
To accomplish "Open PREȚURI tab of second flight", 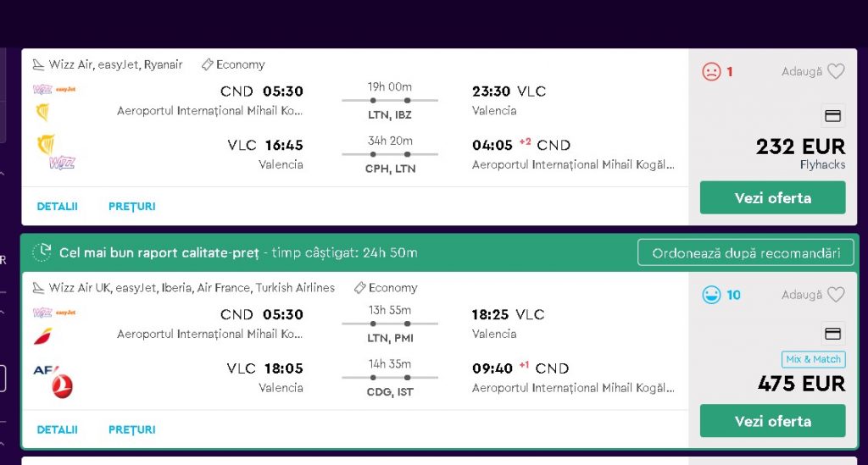I will [131, 429].
